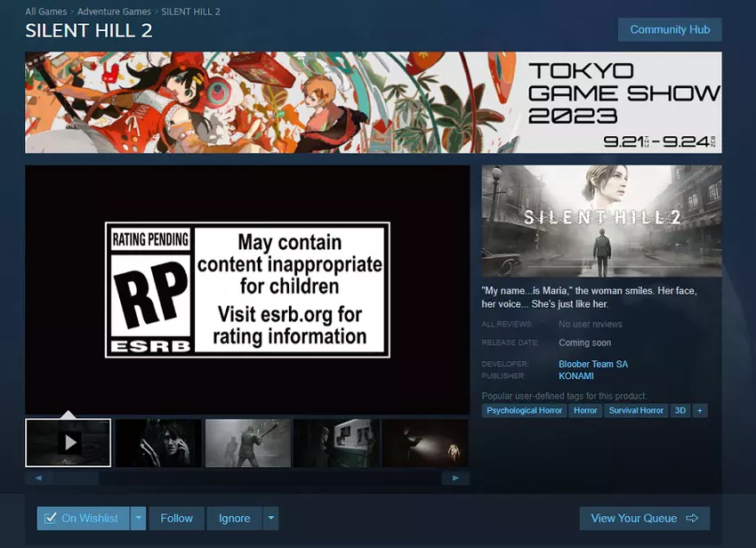Ignore this game
This screenshot has height=548, width=756.
point(234,519)
